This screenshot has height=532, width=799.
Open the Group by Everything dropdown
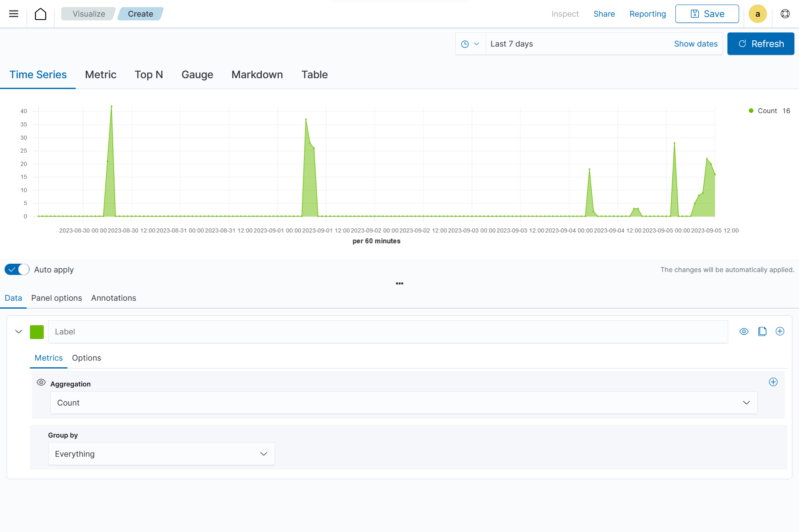pyautogui.click(x=161, y=454)
